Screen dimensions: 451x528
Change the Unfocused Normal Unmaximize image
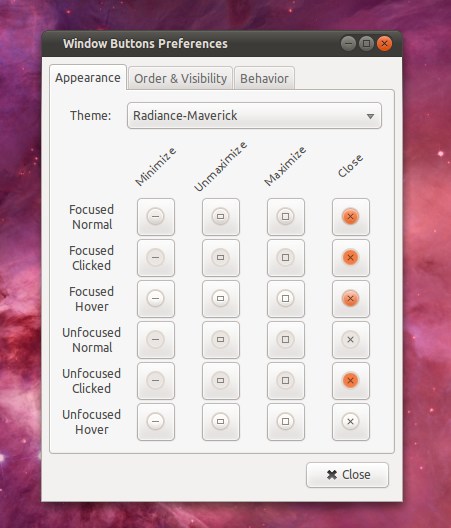tap(221, 340)
